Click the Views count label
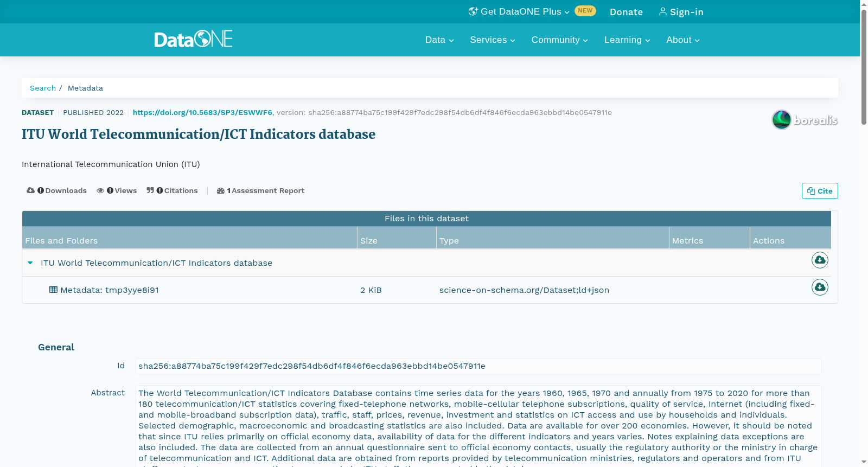The height and width of the screenshot is (467, 868). coord(125,191)
